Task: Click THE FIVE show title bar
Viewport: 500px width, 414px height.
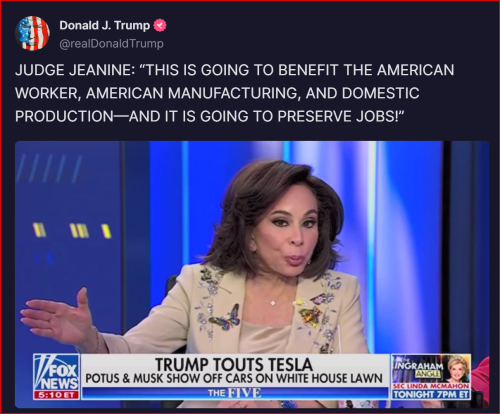Action: (235, 393)
